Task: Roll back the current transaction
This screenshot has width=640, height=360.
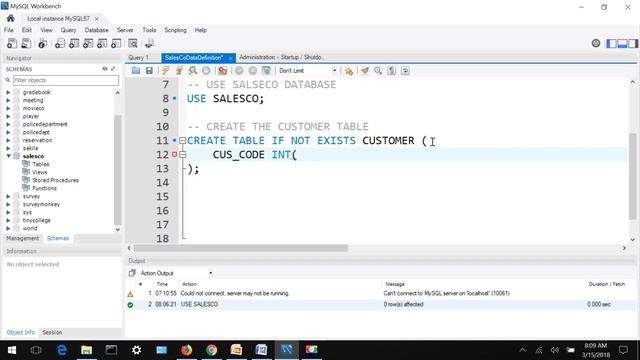Action: coord(253,71)
